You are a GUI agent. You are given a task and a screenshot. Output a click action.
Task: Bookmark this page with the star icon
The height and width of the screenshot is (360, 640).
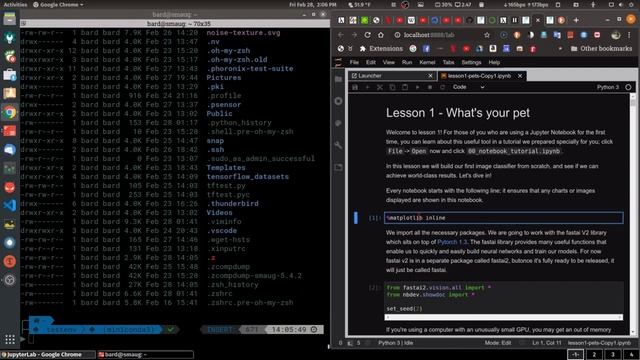tap(487, 35)
